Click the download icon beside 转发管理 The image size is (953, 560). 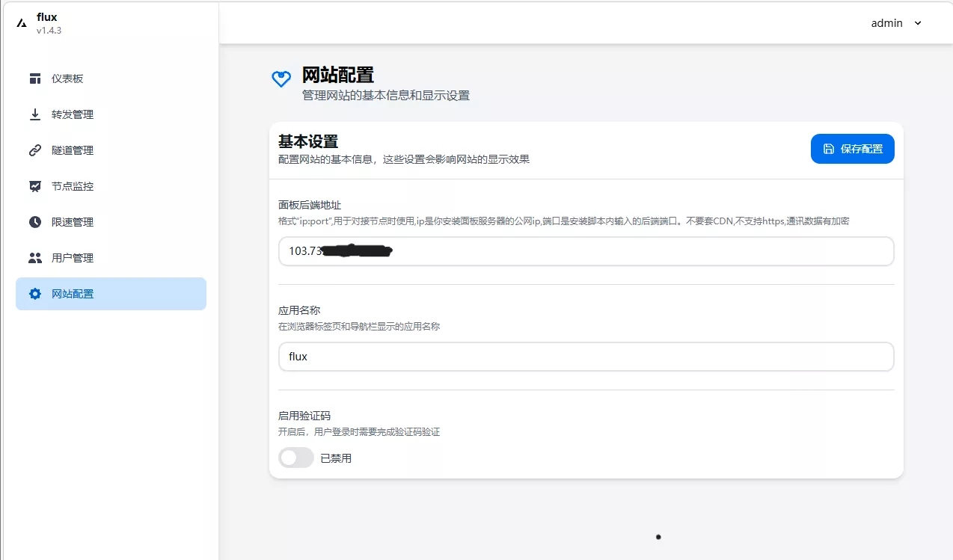pyautogui.click(x=34, y=114)
